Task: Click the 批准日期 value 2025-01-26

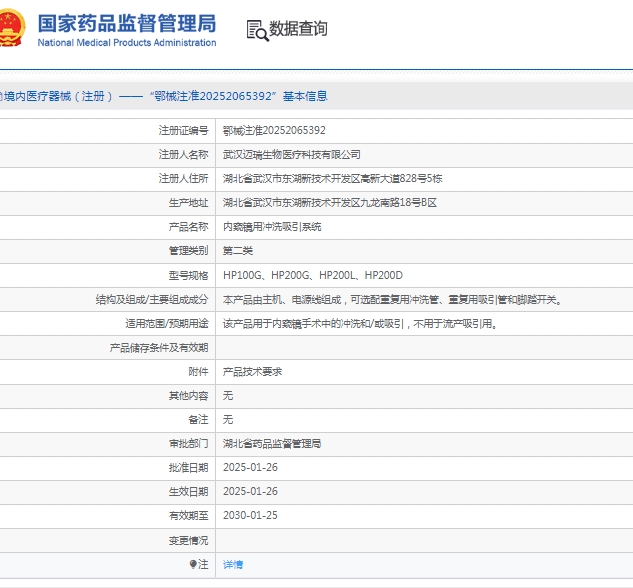Action: click(x=250, y=467)
